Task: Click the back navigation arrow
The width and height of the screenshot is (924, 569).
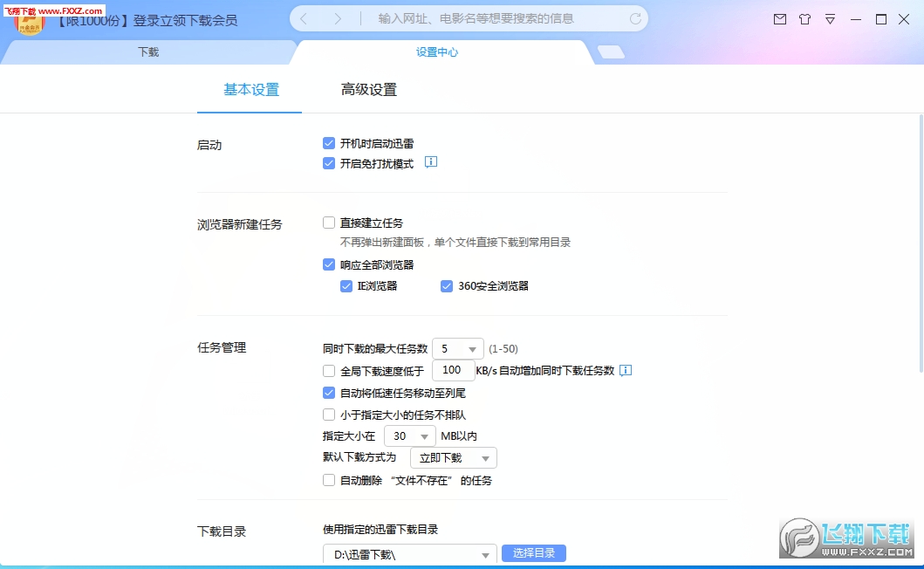Action: point(303,17)
